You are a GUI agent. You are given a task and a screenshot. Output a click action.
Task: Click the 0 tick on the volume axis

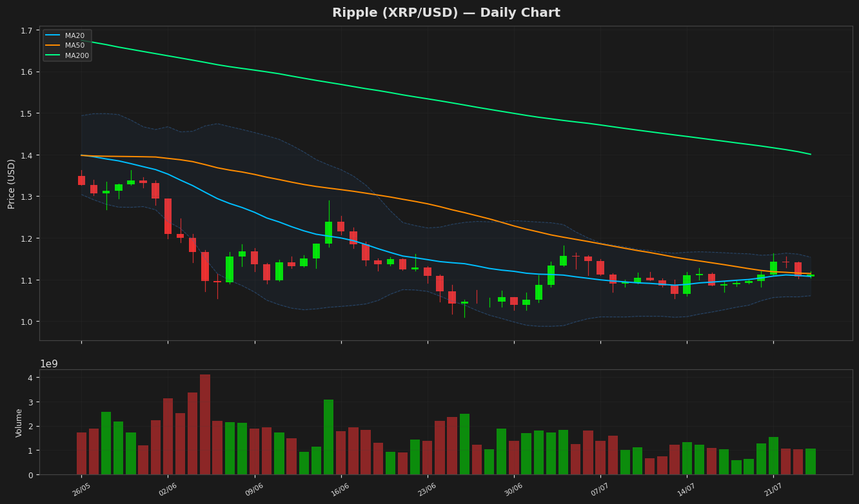[30, 475]
